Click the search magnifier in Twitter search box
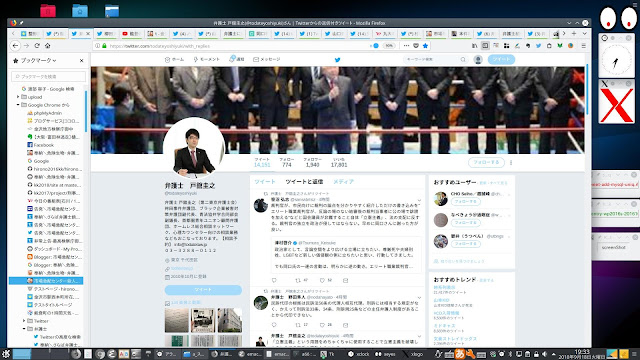 tap(463, 60)
